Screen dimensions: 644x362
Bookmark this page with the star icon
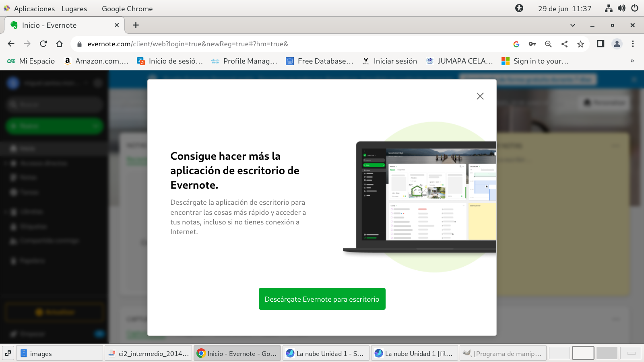(580, 44)
